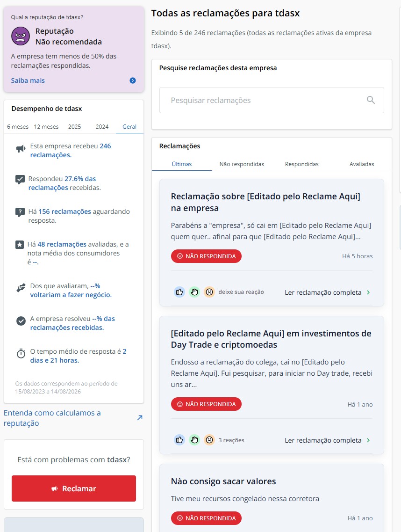Click the megaphone icon beside 246 reclamações
Viewport: 401px width, 532px height.
pyautogui.click(x=21, y=149)
